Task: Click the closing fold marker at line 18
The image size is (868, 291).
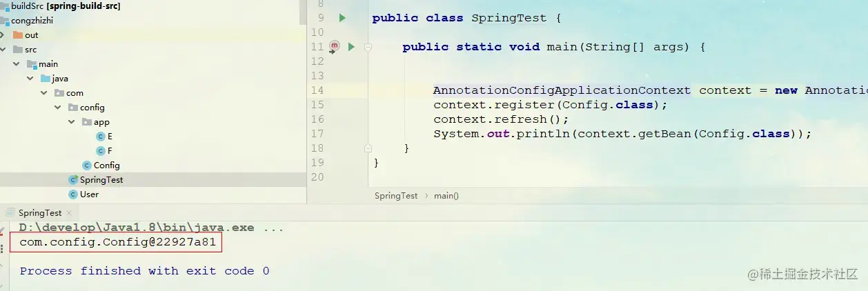Action: (368, 148)
